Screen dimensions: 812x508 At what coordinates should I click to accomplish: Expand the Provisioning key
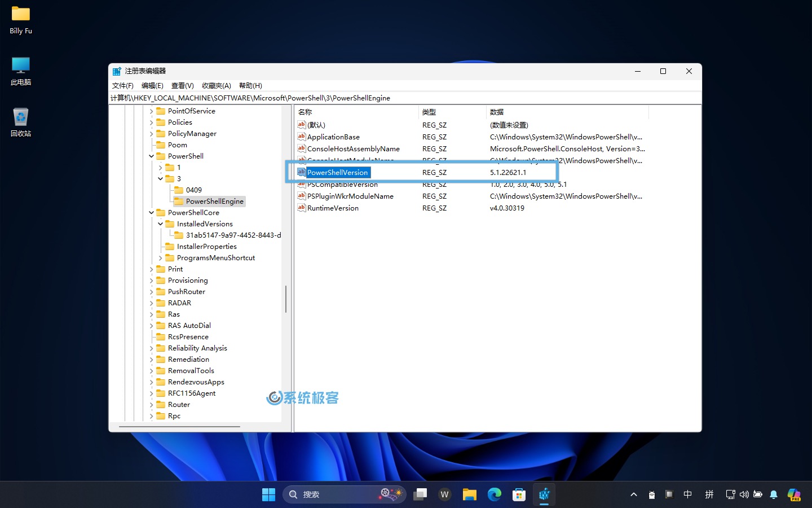tap(152, 281)
